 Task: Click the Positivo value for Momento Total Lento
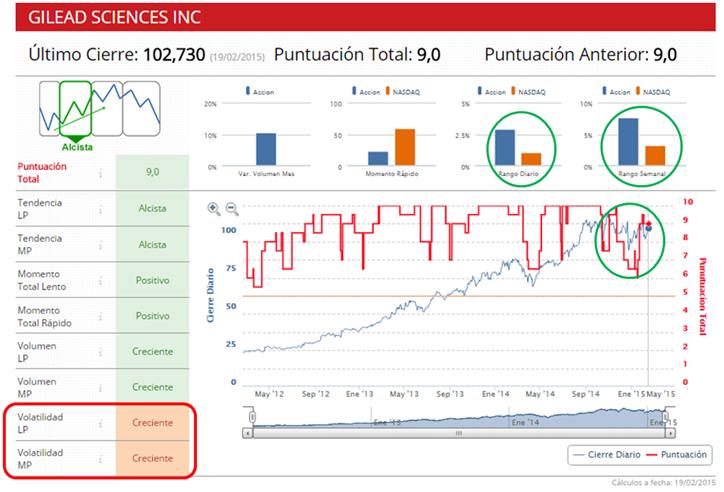pyautogui.click(x=152, y=280)
